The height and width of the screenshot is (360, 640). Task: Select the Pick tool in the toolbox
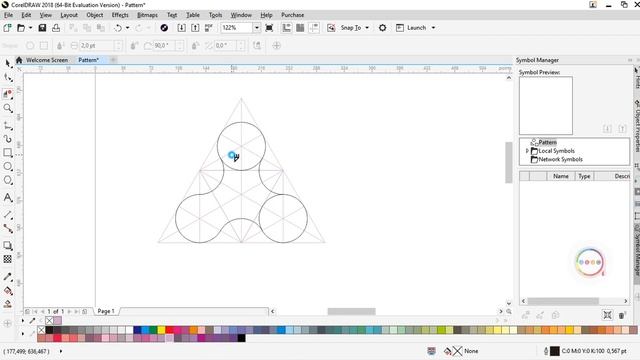point(7,63)
